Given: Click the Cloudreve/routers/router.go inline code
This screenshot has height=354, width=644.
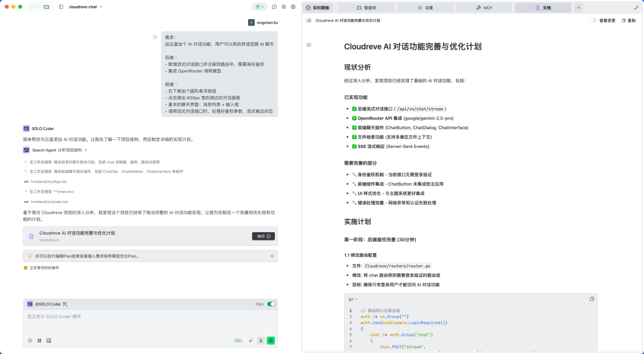Looking at the screenshot, I should (398, 266).
